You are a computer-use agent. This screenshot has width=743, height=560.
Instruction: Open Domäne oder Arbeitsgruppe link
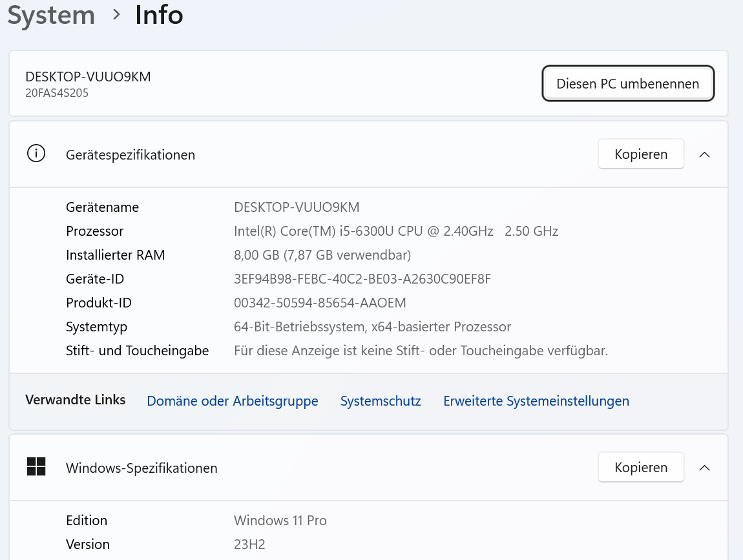point(232,401)
